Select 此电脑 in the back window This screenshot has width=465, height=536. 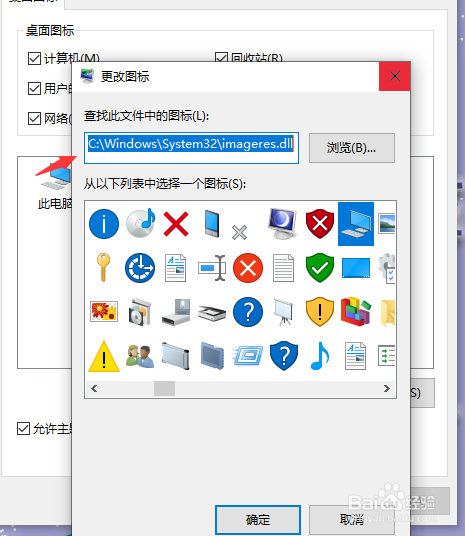pos(55,185)
